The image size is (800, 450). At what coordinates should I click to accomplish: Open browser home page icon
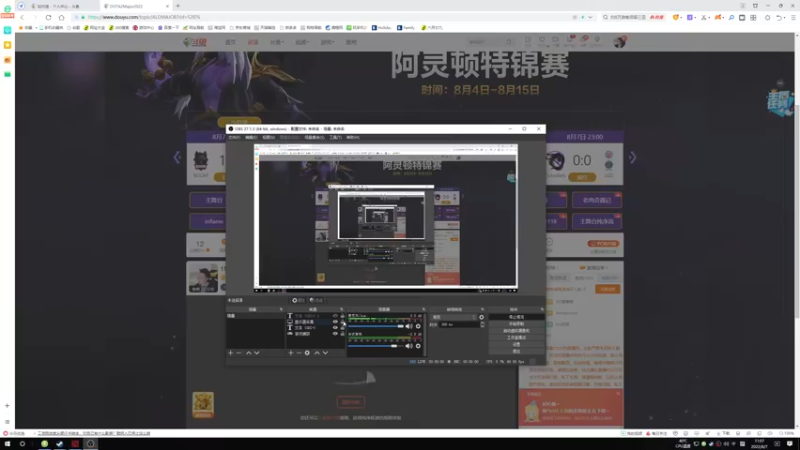click(62, 17)
